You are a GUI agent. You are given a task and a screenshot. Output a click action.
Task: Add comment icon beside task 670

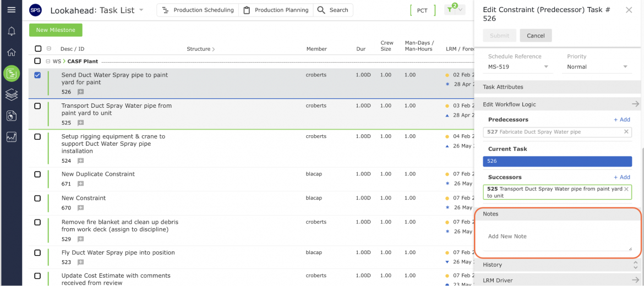click(81, 208)
